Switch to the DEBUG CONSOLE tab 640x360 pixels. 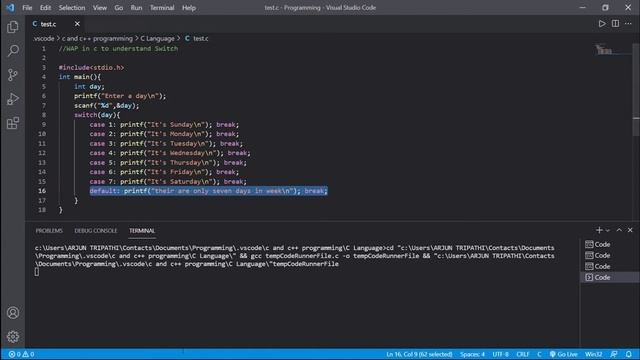pos(96,231)
